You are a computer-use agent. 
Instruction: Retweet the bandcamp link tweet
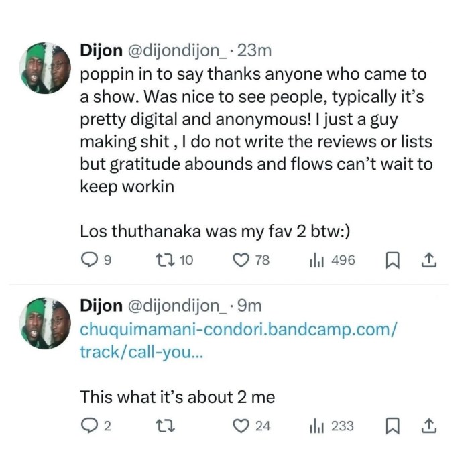pyautogui.click(x=162, y=426)
